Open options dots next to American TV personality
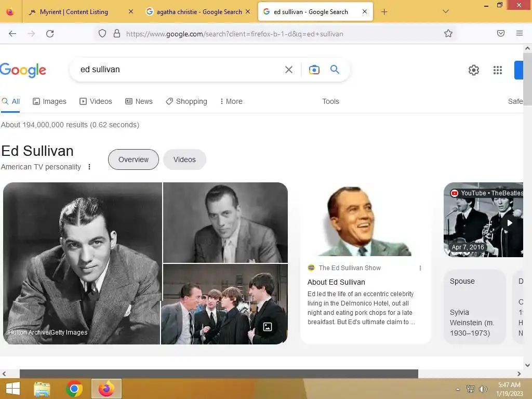 tap(89, 167)
